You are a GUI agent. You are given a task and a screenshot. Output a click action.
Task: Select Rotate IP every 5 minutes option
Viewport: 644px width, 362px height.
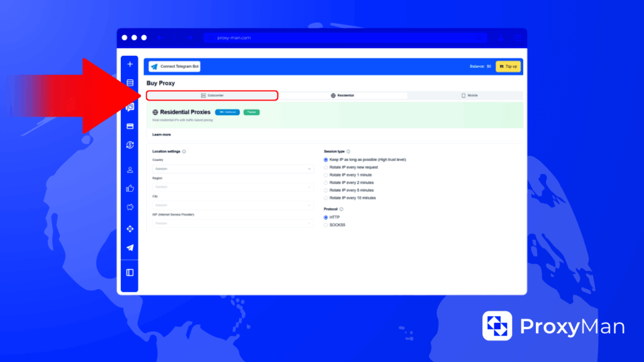tap(326, 190)
